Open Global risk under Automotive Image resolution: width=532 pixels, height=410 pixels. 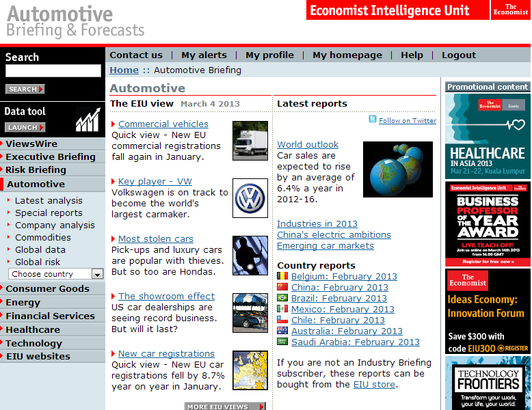pos(38,262)
